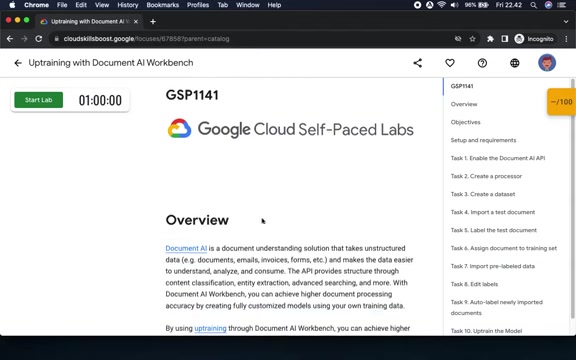Go to Task 8. Edit labels
576x360 pixels.
474,284
